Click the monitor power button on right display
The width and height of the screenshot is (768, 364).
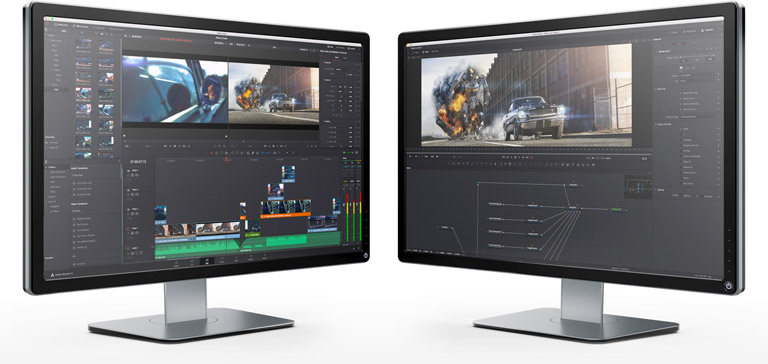(730, 285)
